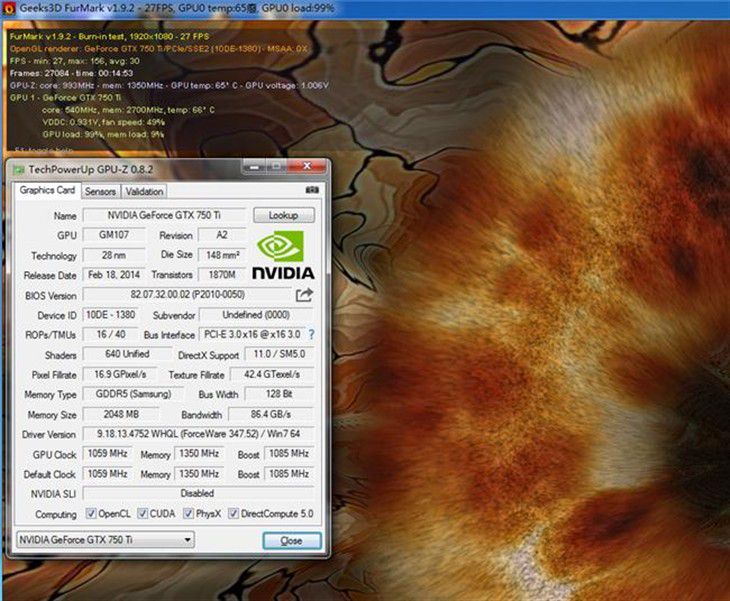Click the FurMark OpenGL renderer info line
730x601 pixels.
(158, 48)
